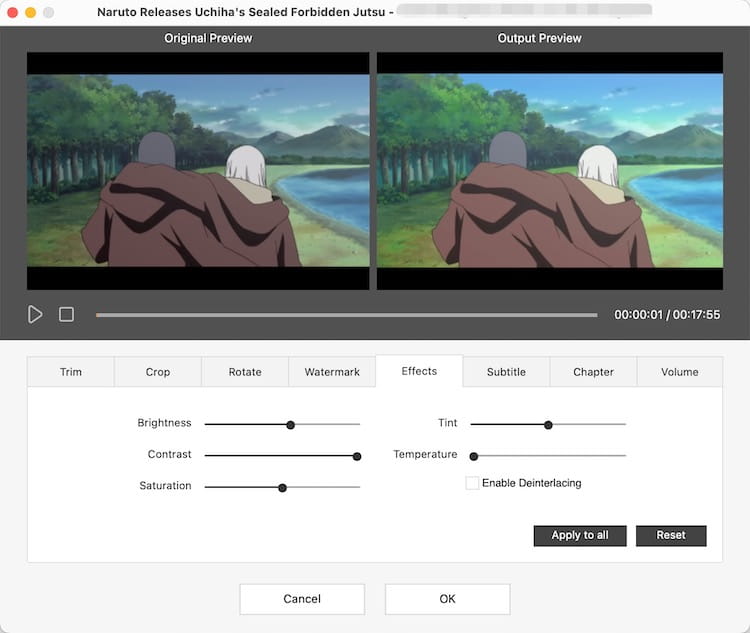
Task: Switch to the Trim tab
Action: [71, 372]
